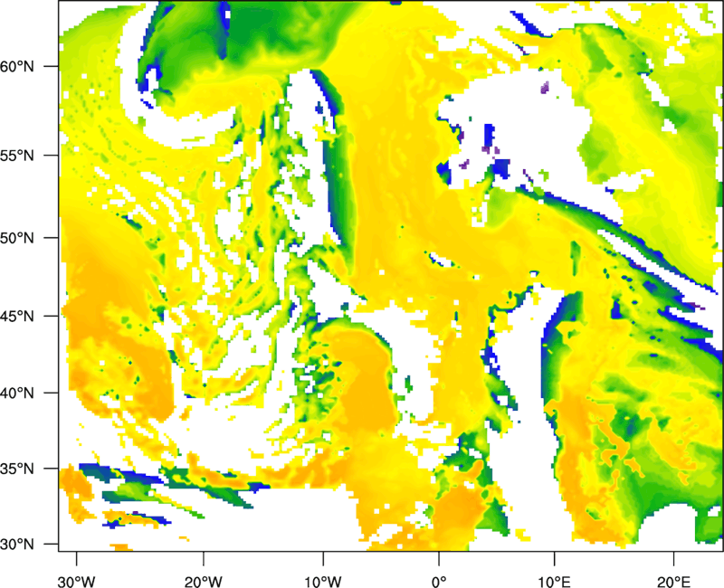
Task: Click the 20°E longitude label
Action: click(x=673, y=582)
